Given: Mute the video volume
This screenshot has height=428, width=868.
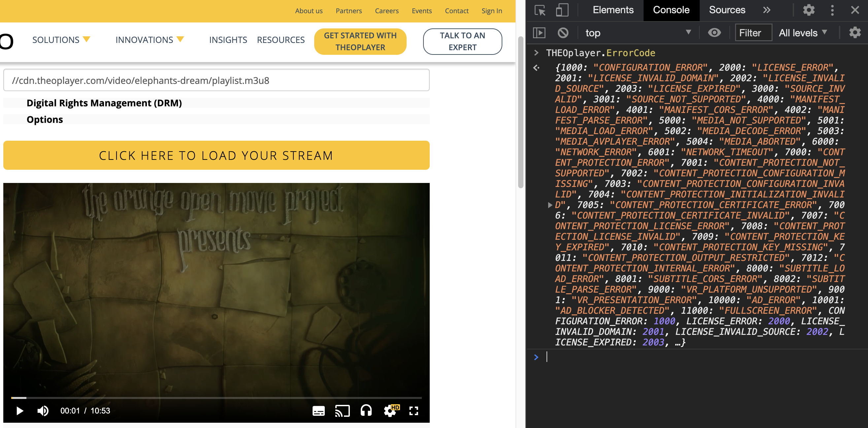Looking at the screenshot, I should pos(43,410).
